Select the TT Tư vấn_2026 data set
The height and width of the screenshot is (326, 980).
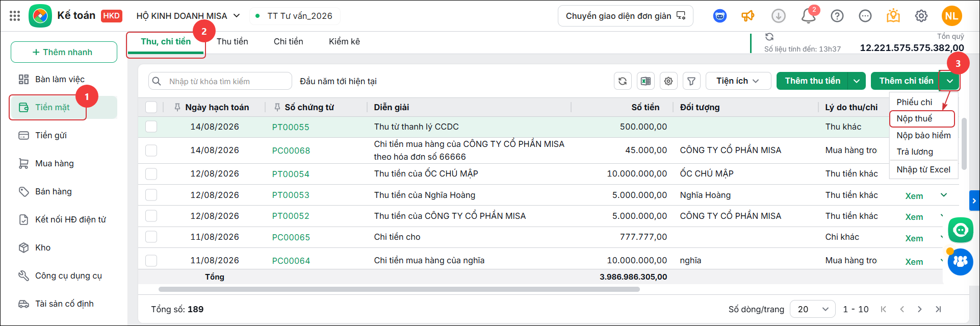point(295,16)
